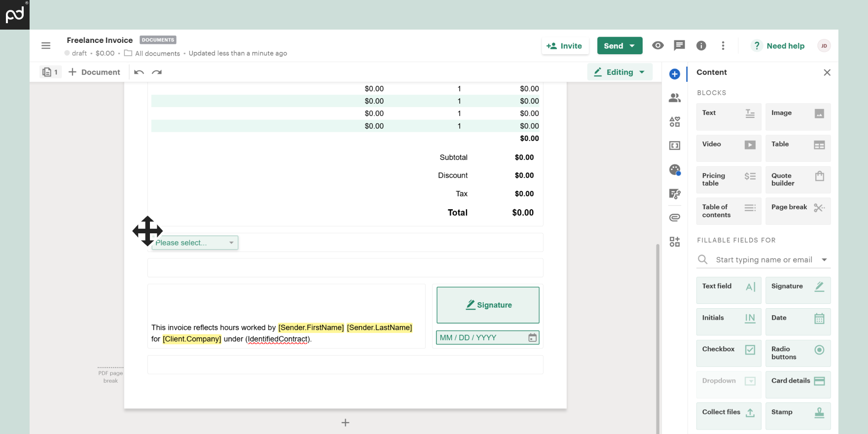868x434 pixels.
Task: Click the undo arrow
Action: 139,72
